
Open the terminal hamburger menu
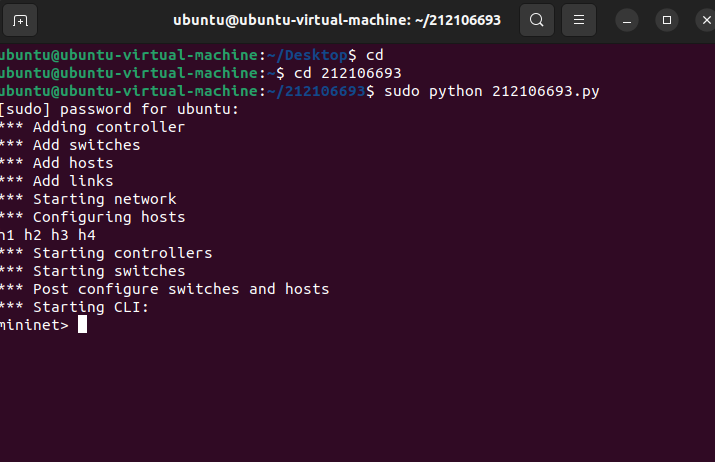tap(578, 20)
